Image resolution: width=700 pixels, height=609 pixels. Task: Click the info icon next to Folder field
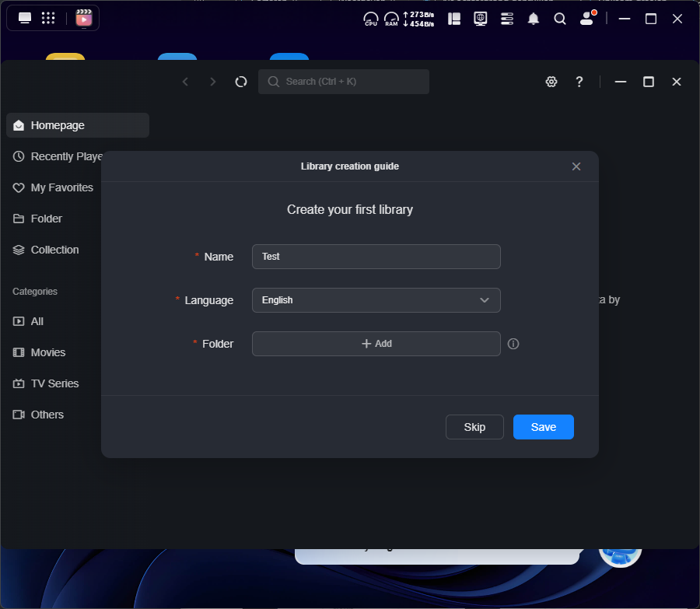point(513,344)
